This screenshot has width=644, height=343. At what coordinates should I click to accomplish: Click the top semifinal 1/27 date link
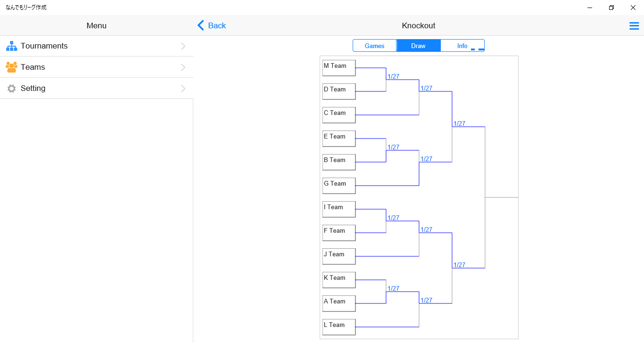click(x=459, y=123)
